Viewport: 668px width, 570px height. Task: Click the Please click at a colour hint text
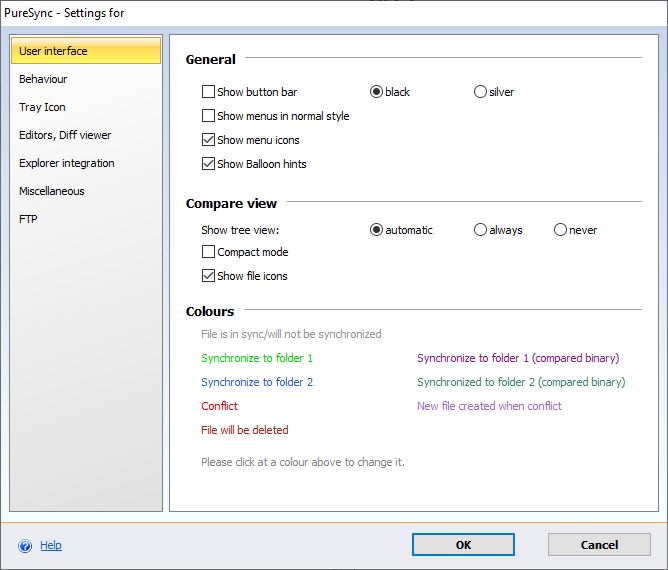point(302,462)
